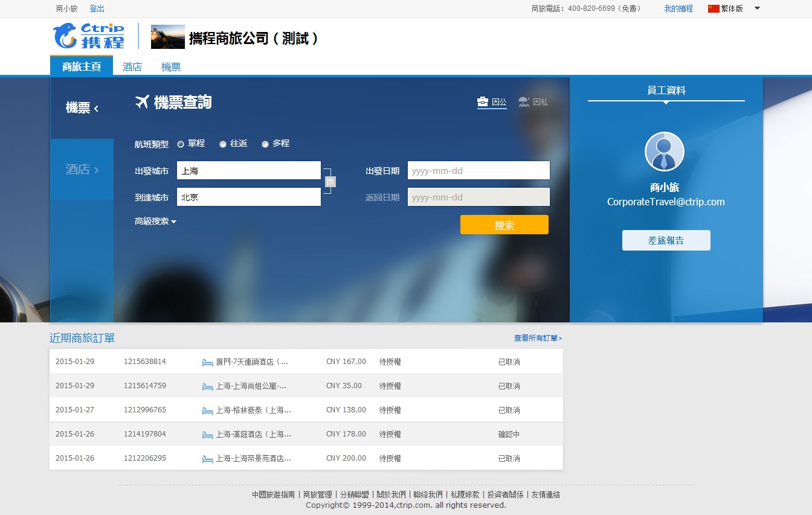Viewport: 812px width, 515px height.
Task: Open order 上海-上海帝景苑酒店
Action: pyautogui.click(x=254, y=459)
